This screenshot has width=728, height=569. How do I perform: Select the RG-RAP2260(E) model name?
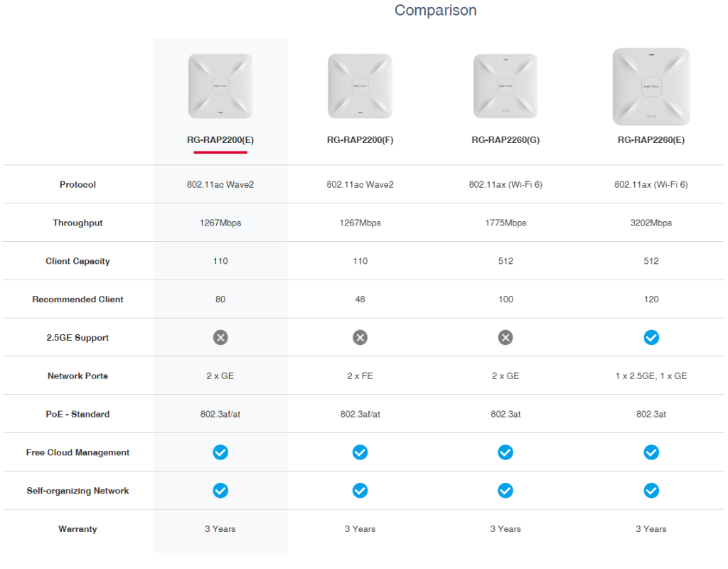[x=651, y=140]
